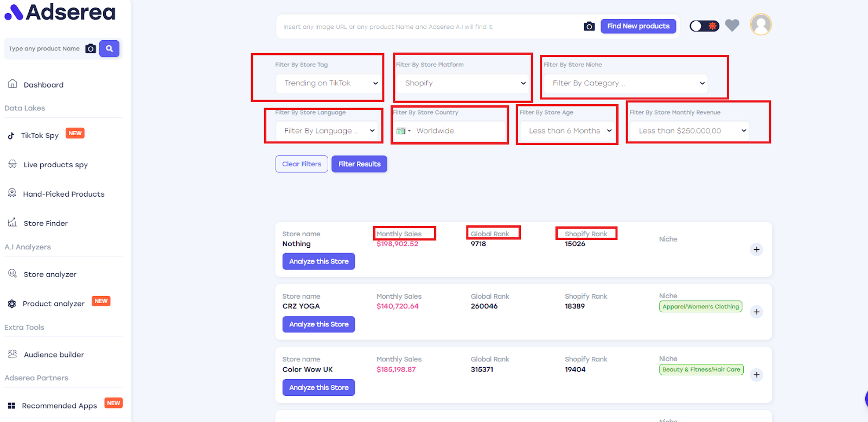Click the Clear Filters button
Viewport: 868px width, 422px height.
[x=302, y=164]
